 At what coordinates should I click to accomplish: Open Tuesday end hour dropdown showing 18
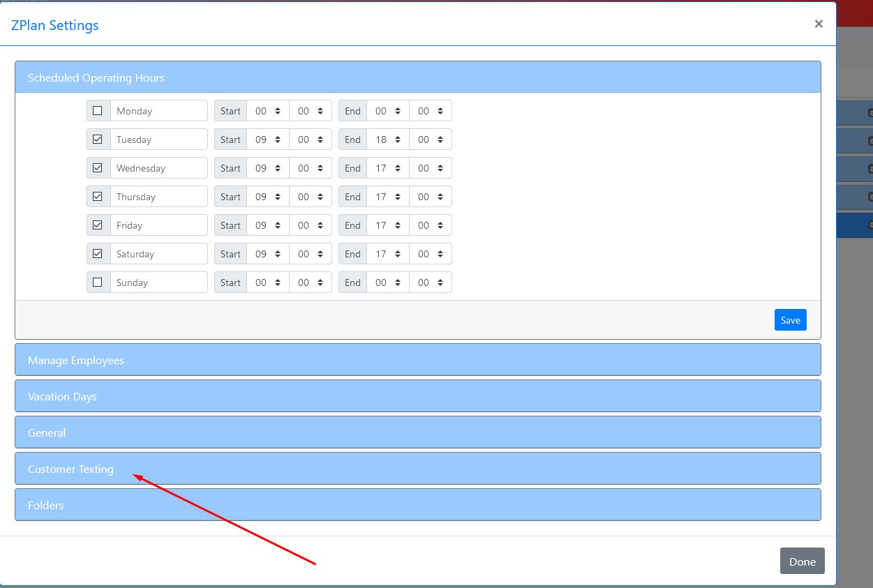point(388,140)
